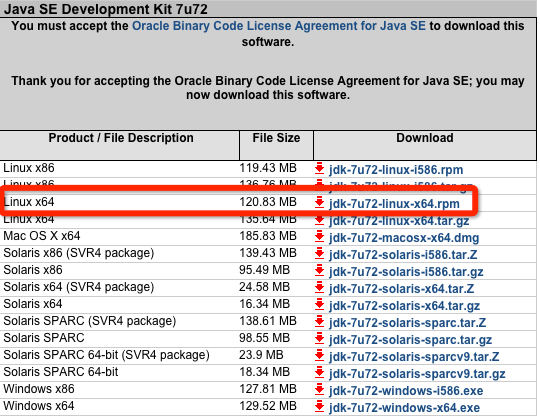
Task: Click the 139.43 MB file size
Action: pos(268,253)
